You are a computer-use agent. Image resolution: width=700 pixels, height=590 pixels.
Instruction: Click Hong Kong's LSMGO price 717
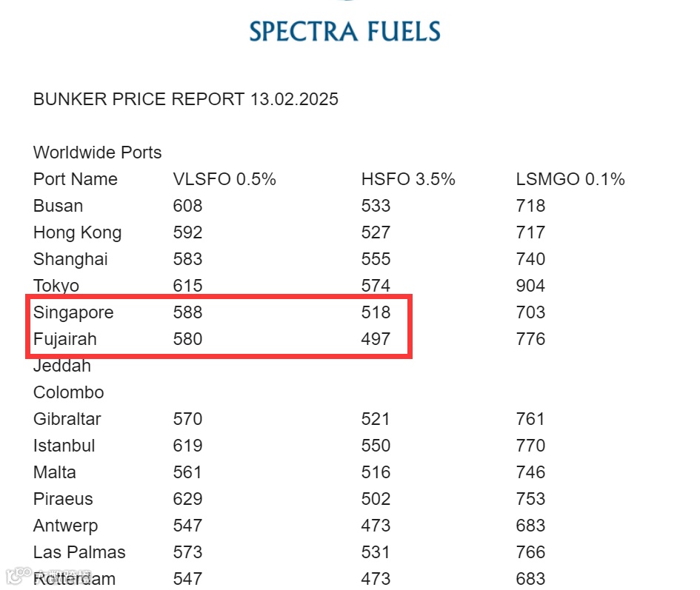(x=530, y=232)
